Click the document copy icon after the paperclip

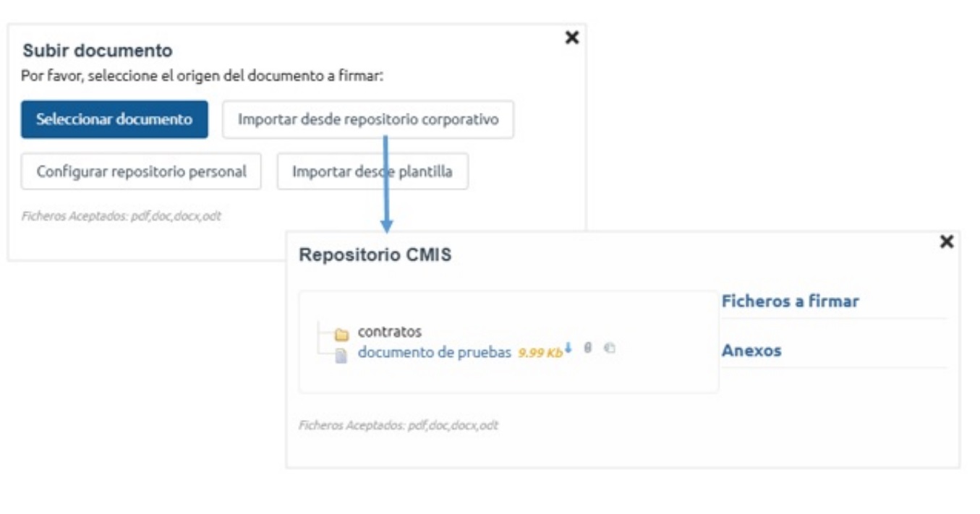tap(610, 348)
